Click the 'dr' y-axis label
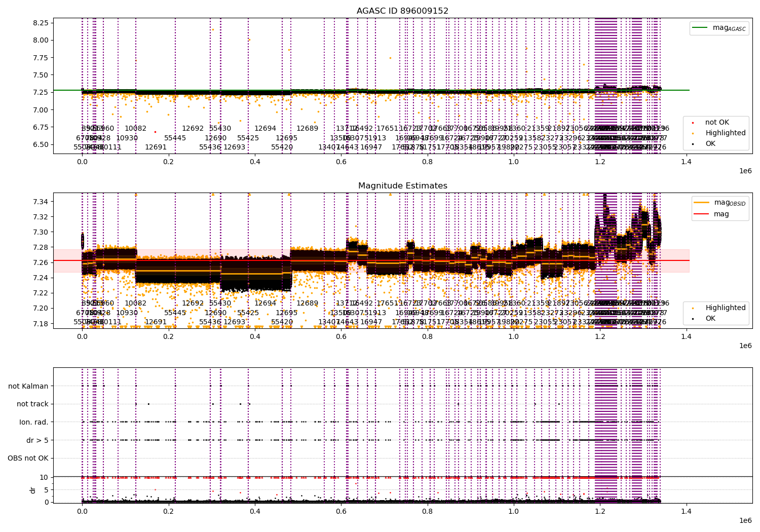The width and height of the screenshot is (760, 532). click(33, 490)
